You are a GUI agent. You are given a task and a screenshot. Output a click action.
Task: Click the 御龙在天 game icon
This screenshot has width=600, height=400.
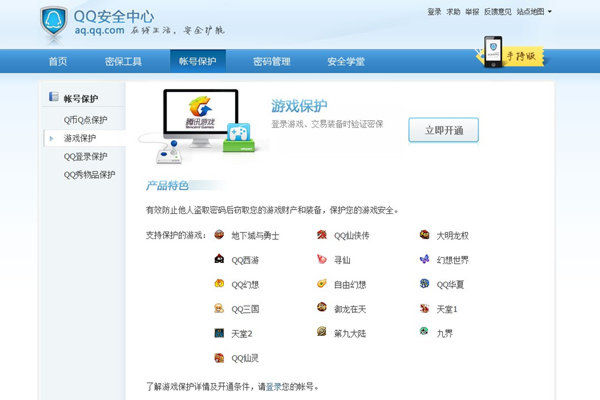point(322,308)
